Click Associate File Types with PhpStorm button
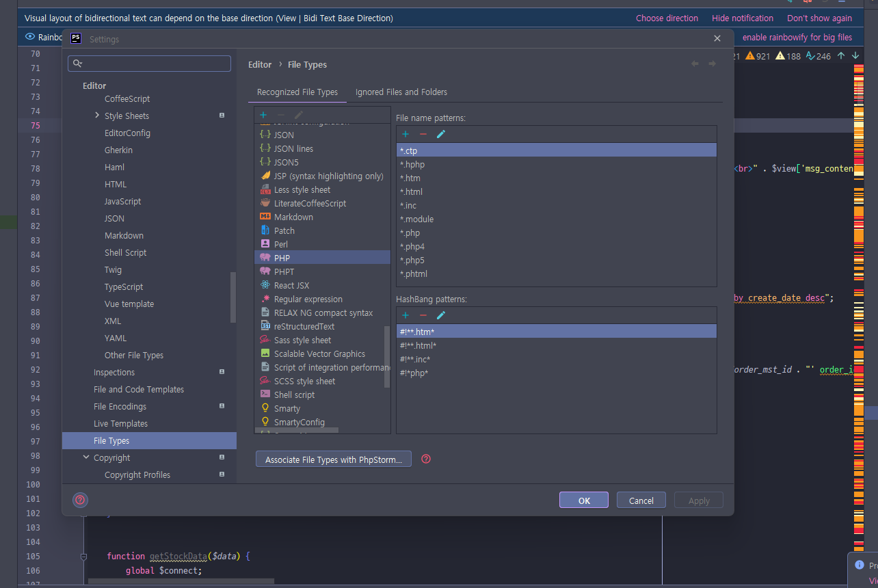The width and height of the screenshot is (878, 588). coord(334,459)
